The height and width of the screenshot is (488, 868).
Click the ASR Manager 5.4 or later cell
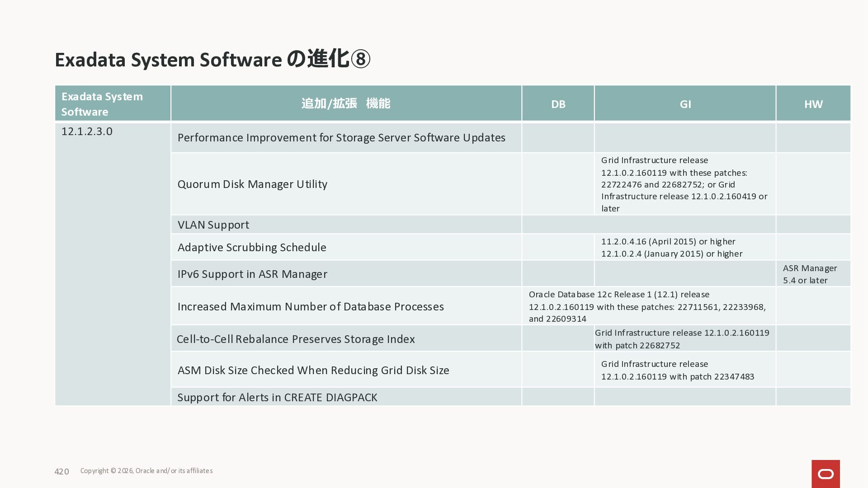(810, 274)
